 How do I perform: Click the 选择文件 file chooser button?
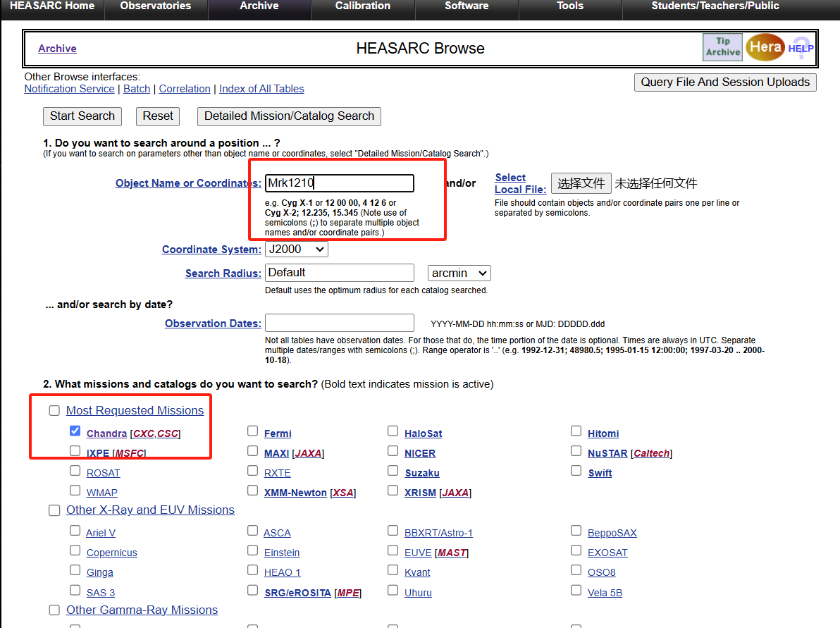coord(581,183)
